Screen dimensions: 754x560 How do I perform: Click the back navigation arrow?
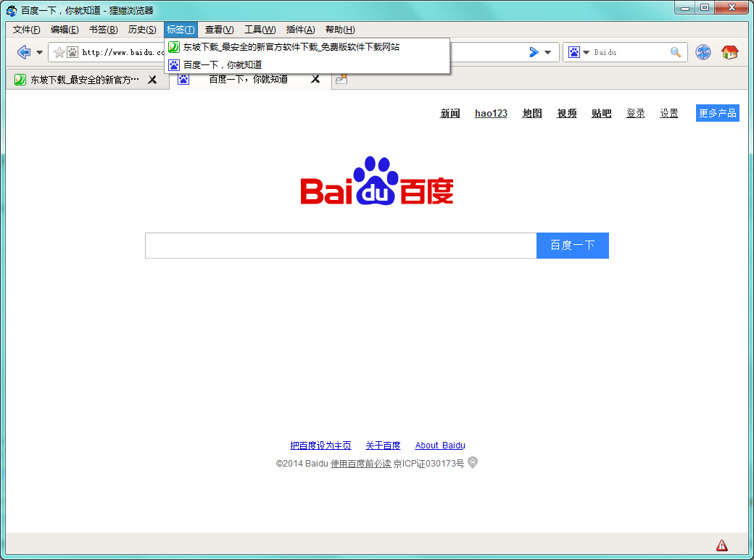tap(23, 52)
